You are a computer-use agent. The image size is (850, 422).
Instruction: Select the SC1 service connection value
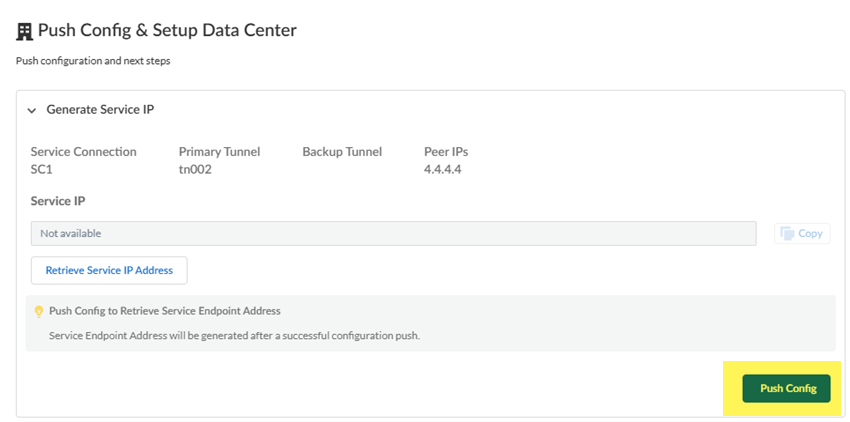pos(43,169)
